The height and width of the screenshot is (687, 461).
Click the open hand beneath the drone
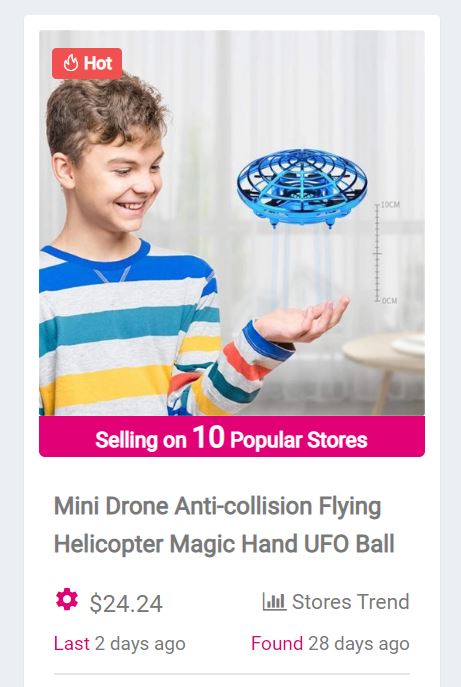301,320
